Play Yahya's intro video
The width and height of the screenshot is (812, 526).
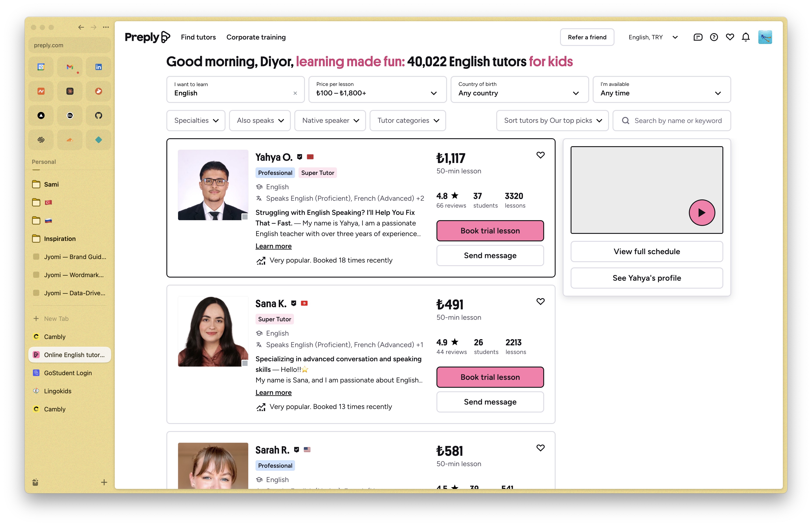click(701, 213)
